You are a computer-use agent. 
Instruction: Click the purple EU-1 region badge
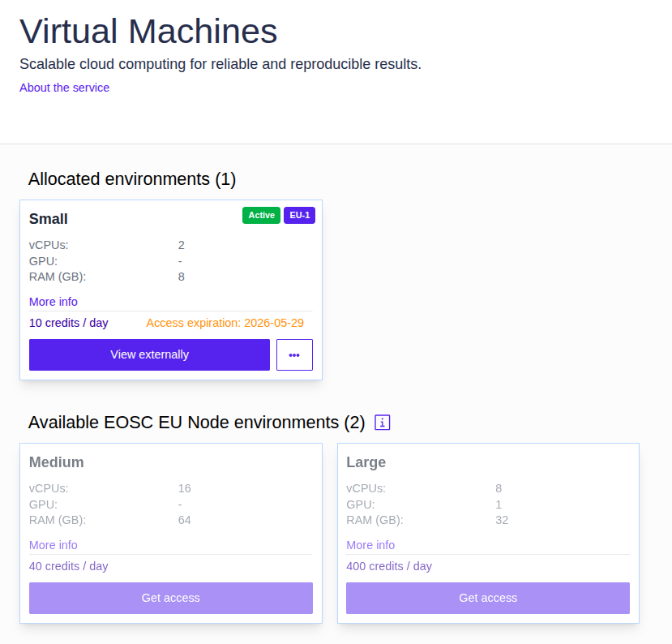[x=299, y=215]
